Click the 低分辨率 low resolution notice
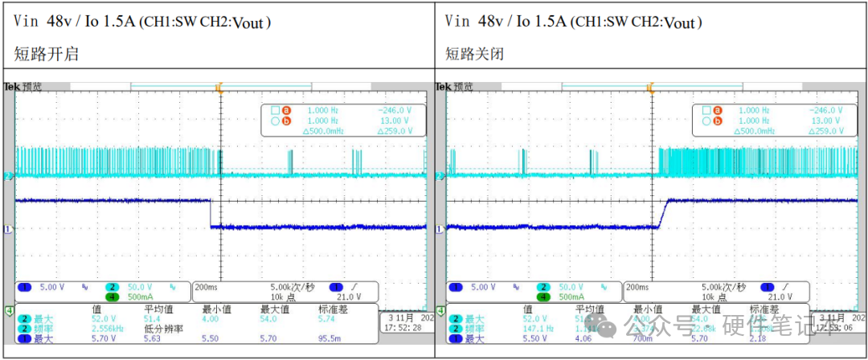This screenshot has height=360, width=868. pyautogui.click(x=165, y=329)
